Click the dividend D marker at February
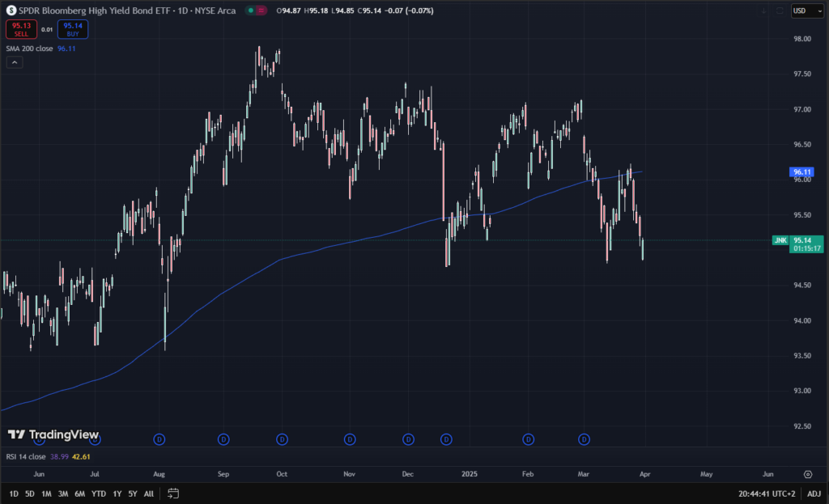 [528, 439]
